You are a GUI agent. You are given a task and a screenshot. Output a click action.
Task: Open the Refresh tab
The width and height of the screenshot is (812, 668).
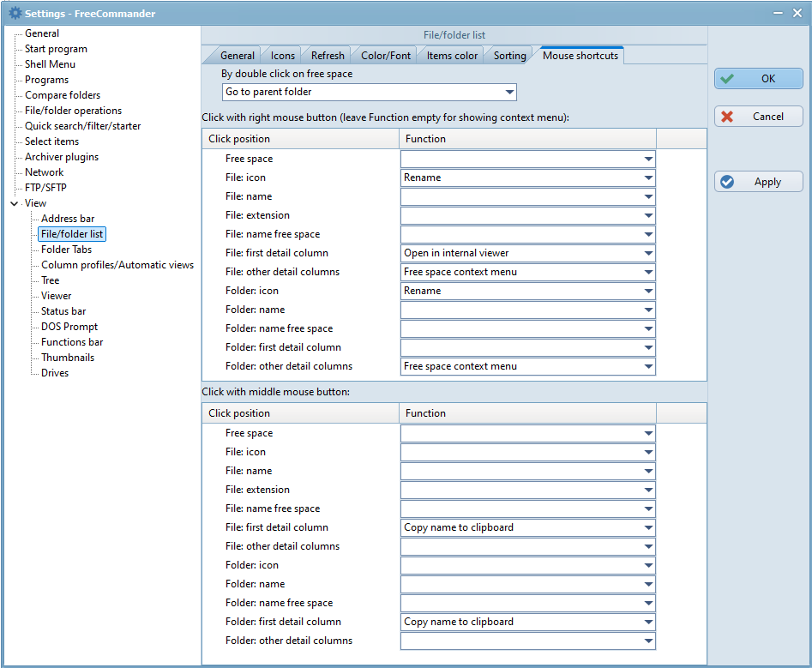pos(328,56)
